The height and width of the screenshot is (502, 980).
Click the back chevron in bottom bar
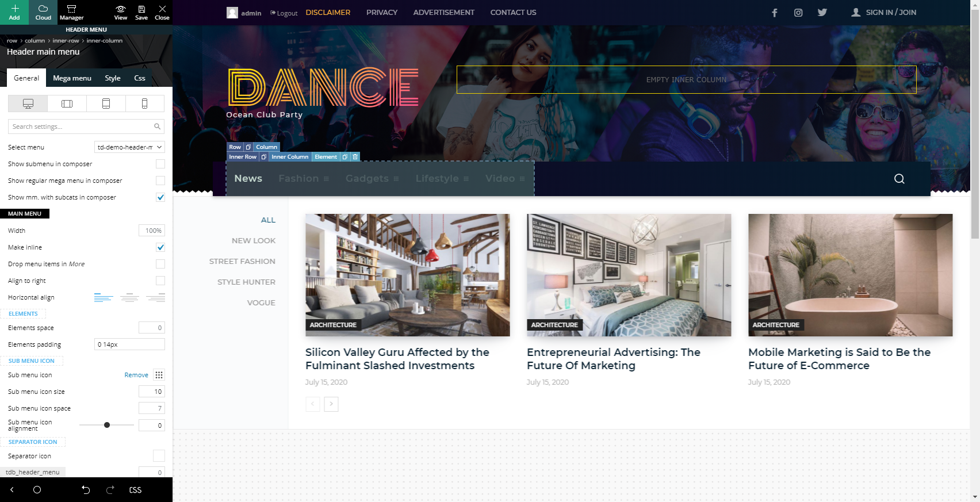click(12, 490)
